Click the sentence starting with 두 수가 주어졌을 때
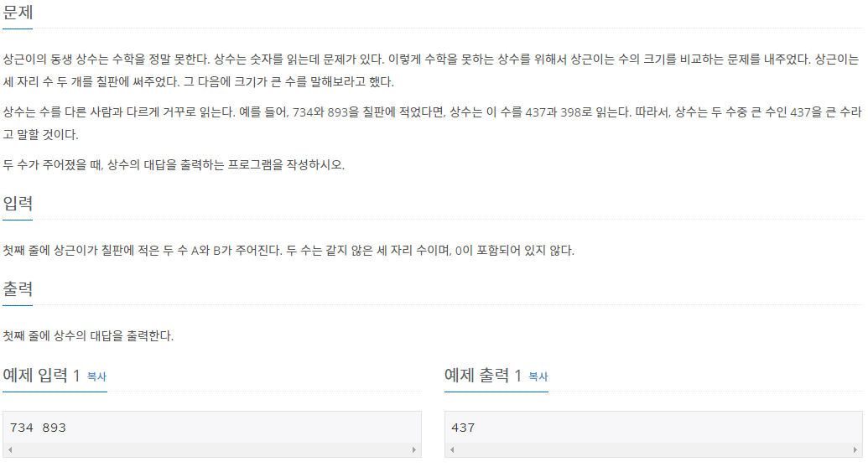The image size is (868, 467). (x=174, y=163)
